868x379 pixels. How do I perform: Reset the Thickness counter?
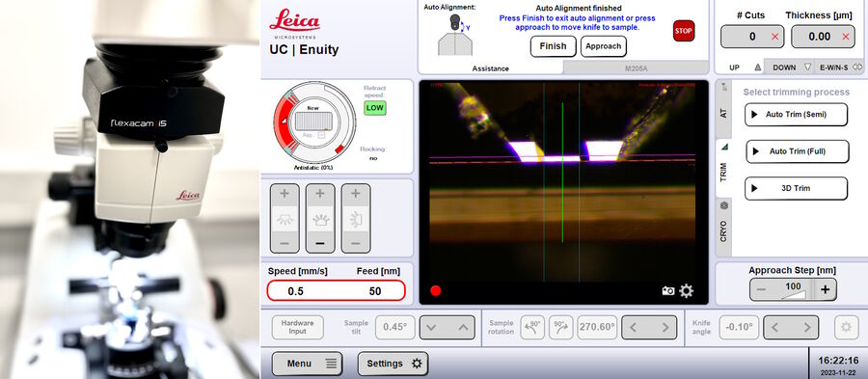(x=845, y=37)
